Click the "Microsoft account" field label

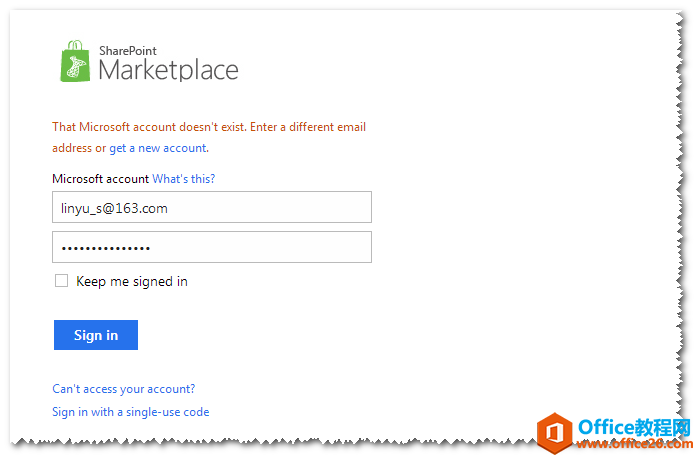(x=100, y=179)
